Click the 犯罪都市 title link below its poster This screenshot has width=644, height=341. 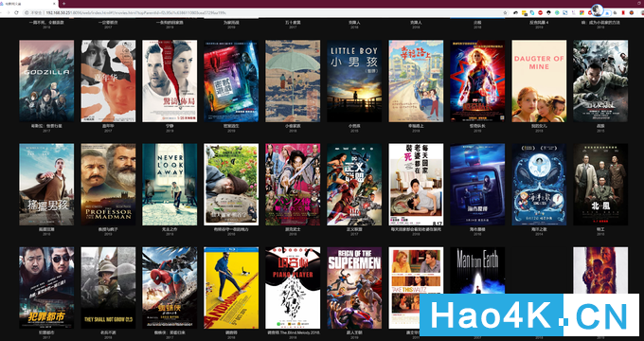coord(46,332)
